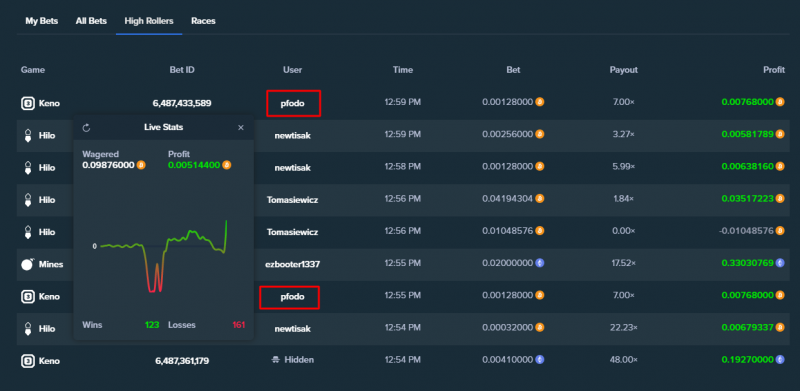Close the Live Stats panel
800x391 pixels.
tap(241, 128)
